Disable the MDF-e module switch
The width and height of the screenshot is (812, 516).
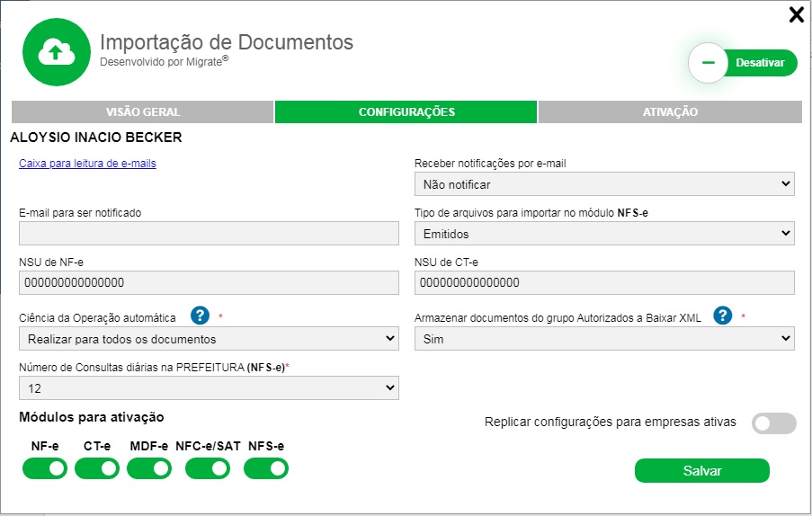tap(149, 468)
